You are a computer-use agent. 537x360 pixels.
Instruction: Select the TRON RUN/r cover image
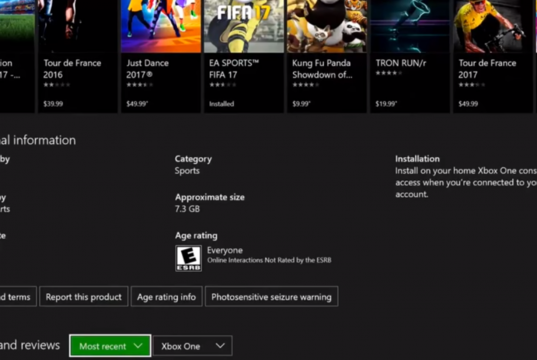click(410, 26)
